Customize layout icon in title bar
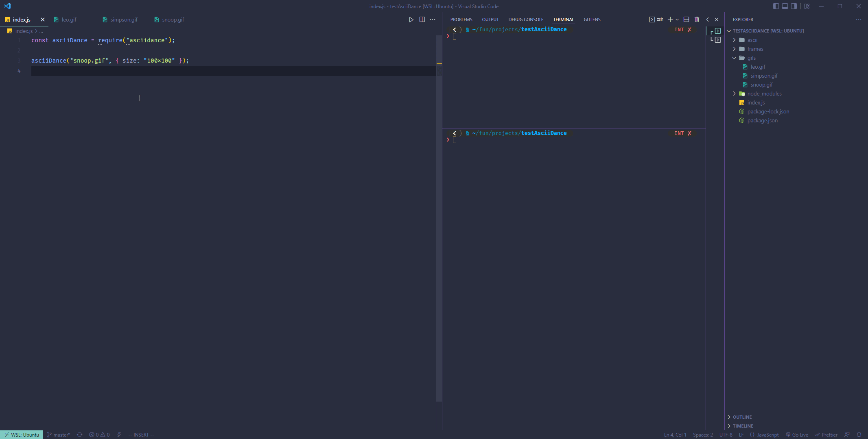The height and width of the screenshot is (439, 868). coord(807,6)
